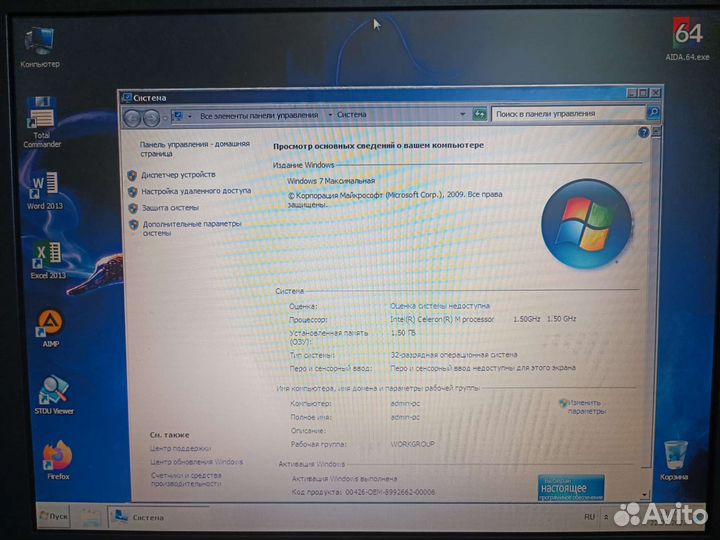Screen dimensions: 720x540
Task: Click 'Все элементы панели управления' breadcrumb
Action: click(259, 115)
